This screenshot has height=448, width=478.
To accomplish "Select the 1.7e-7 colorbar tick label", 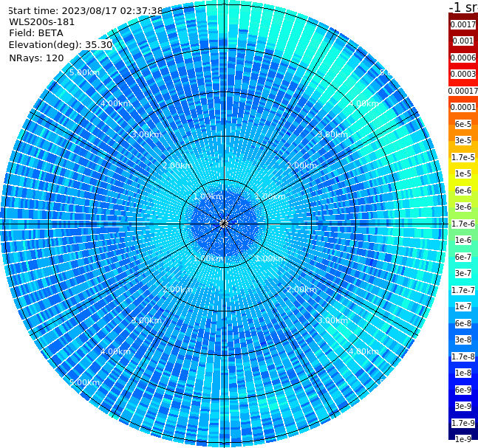I will [463, 290].
